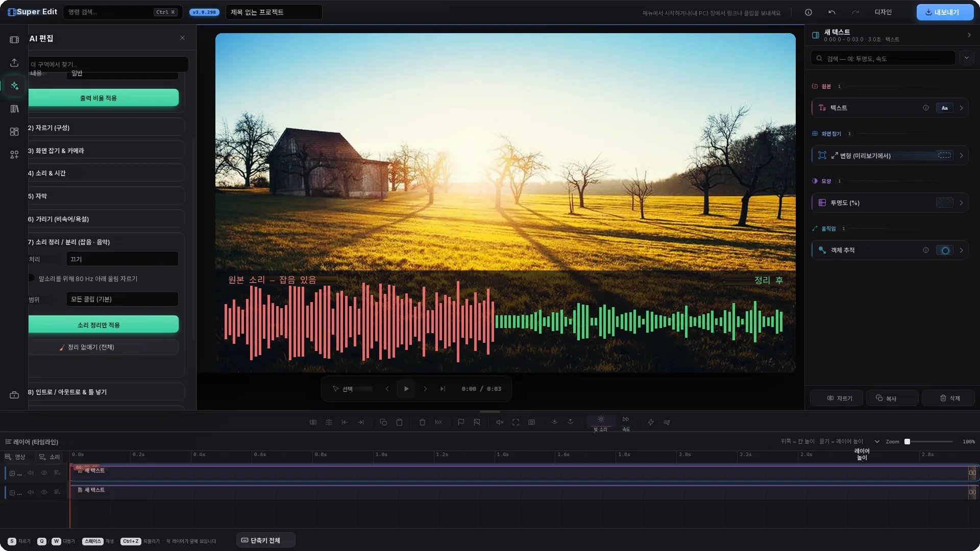Click the undo arrow in top bar
This screenshot has height=551, width=980.
point(832,12)
